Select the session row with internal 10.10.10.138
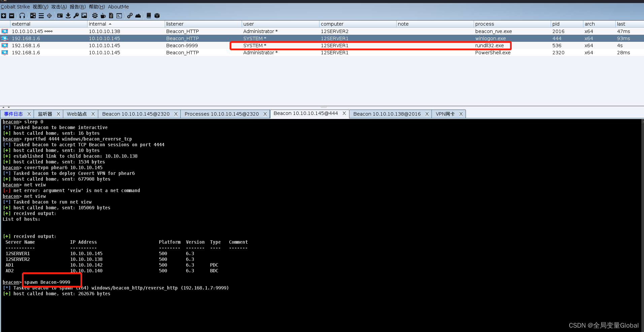The image size is (644, 332). coord(322,31)
